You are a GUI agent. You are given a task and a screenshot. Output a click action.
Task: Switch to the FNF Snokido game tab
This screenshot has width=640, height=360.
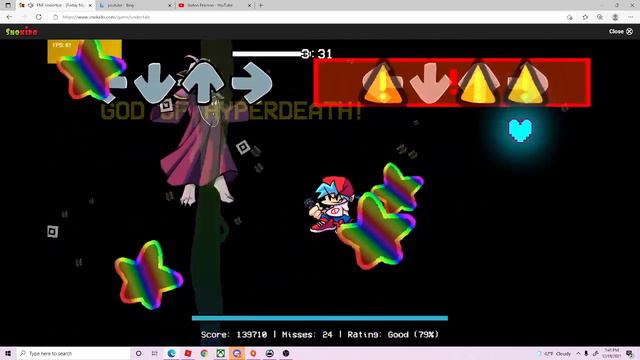tap(56, 5)
